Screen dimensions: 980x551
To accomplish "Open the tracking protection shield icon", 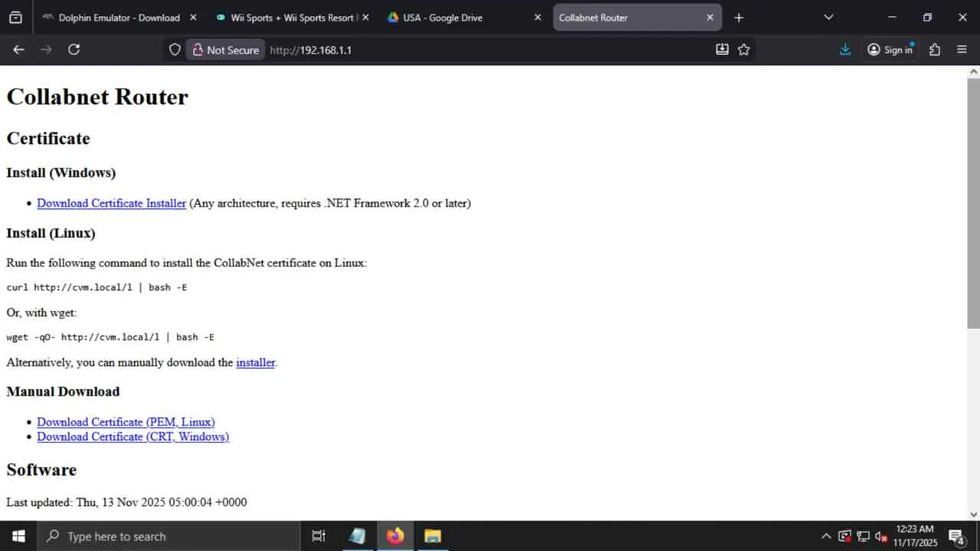I will coord(175,50).
